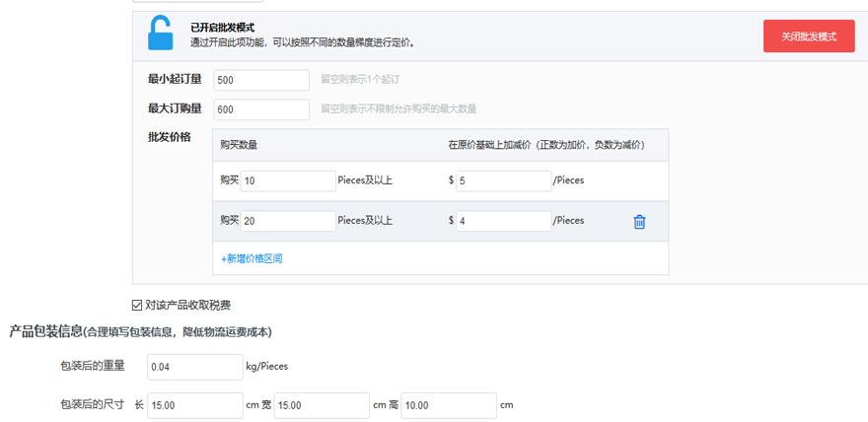
Task: Click the 关闭批发模式 button
Action: click(808, 36)
